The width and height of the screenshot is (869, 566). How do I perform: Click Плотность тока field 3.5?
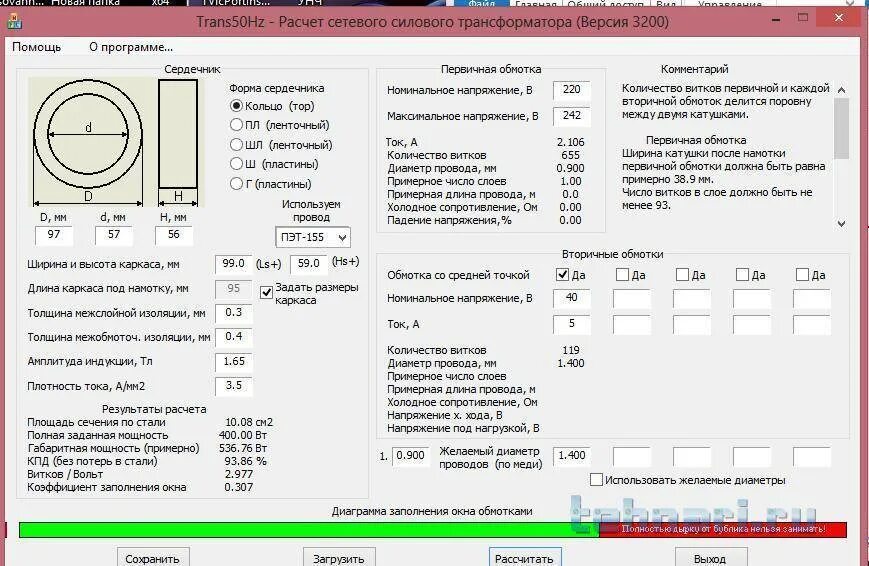(233, 386)
